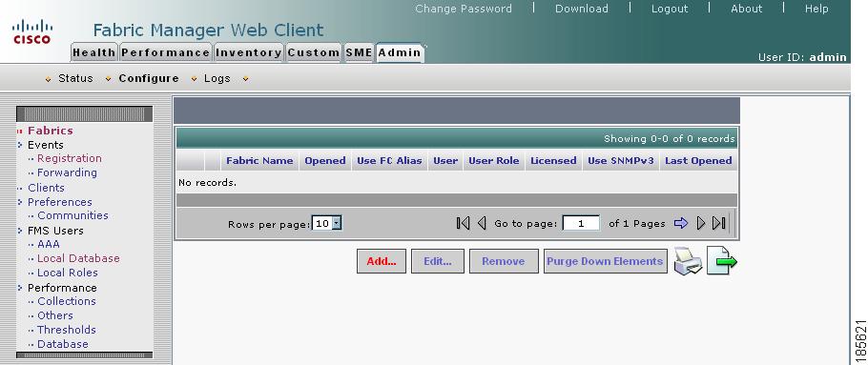Sort by Last Opened column header

pyautogui.click(x=698, y=161)
